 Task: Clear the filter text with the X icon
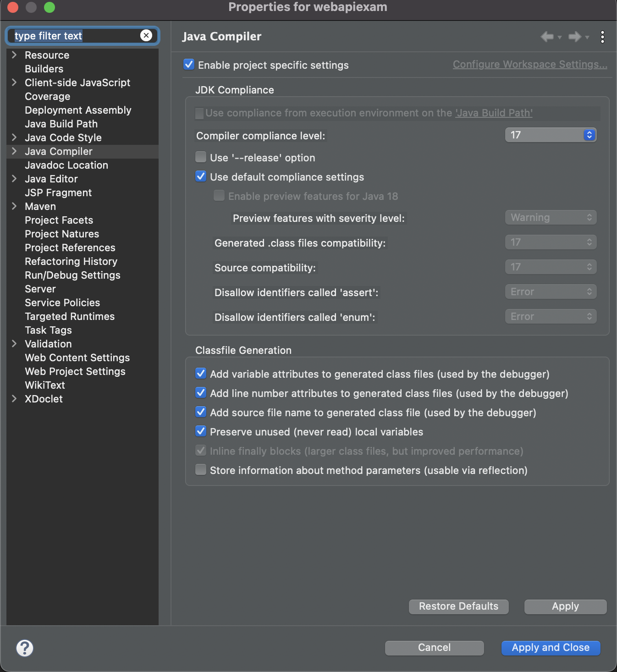click(x=146, y=35)
